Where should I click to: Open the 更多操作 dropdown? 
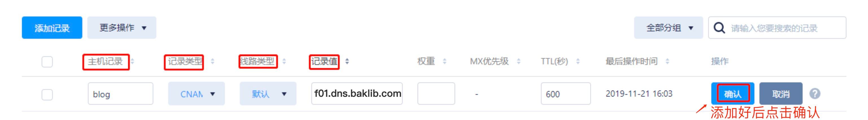122,28
